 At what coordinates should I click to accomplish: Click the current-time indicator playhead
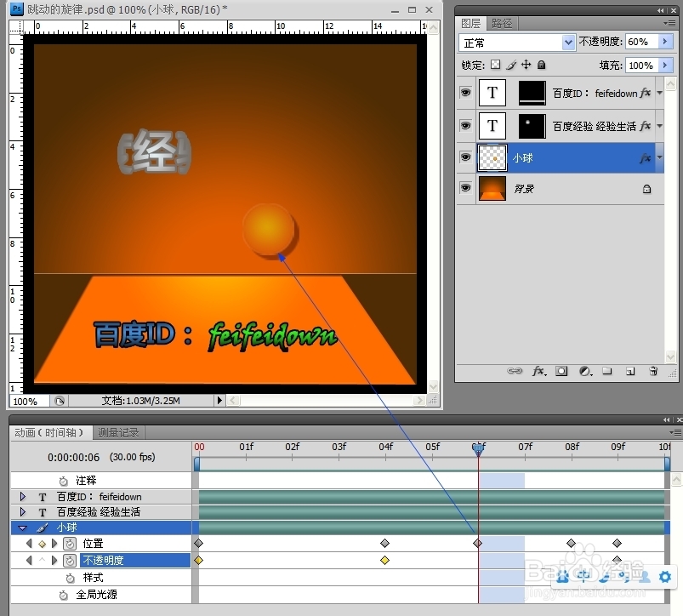478,448
